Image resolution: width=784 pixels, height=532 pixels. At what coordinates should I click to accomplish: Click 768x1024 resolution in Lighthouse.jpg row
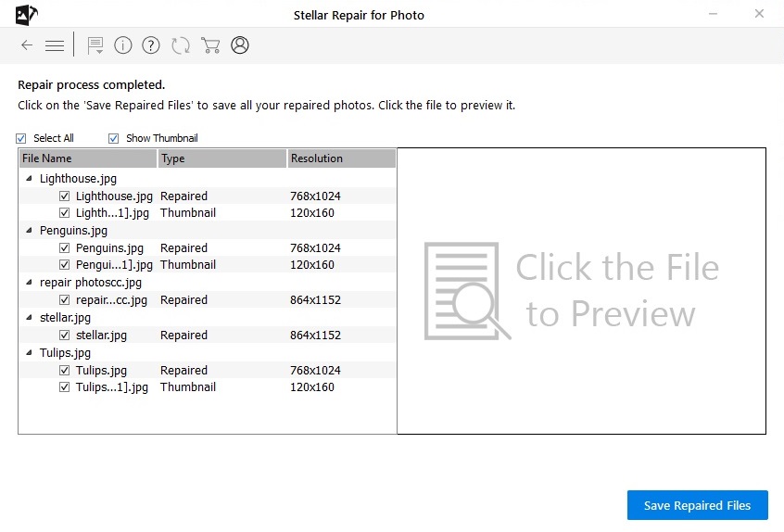315,196
